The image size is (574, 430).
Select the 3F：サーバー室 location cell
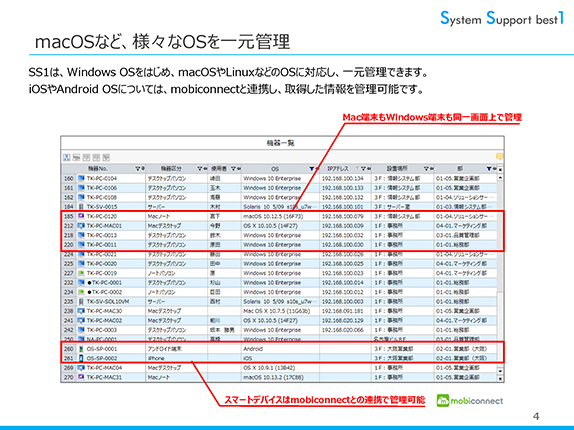[403, 207]
